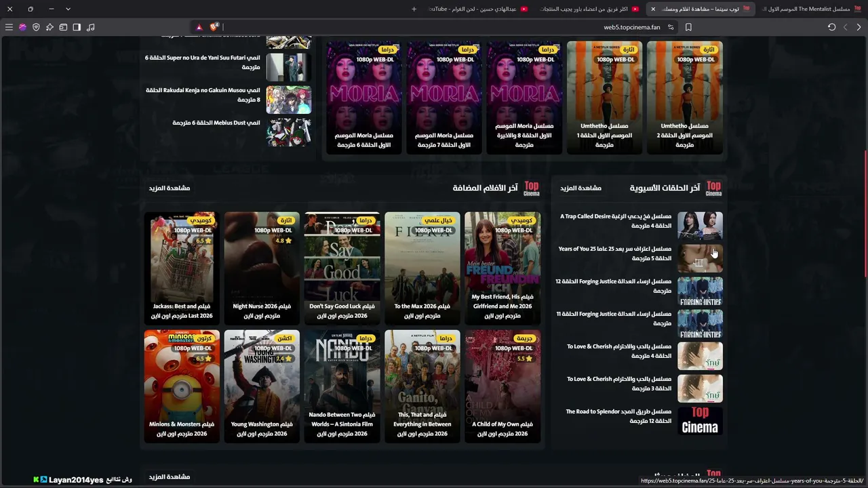Click the خيال علمي badge on To the Max

438,220
